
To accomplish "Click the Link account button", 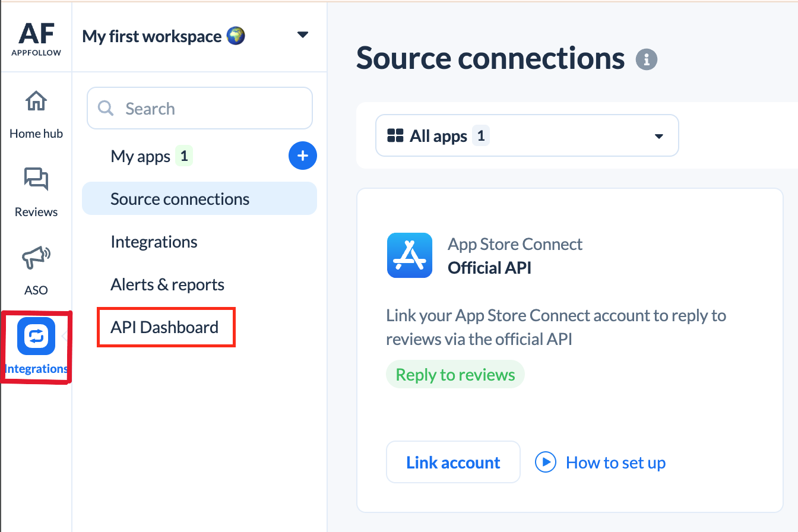I will pyautogui.click(x=453, y=462).
